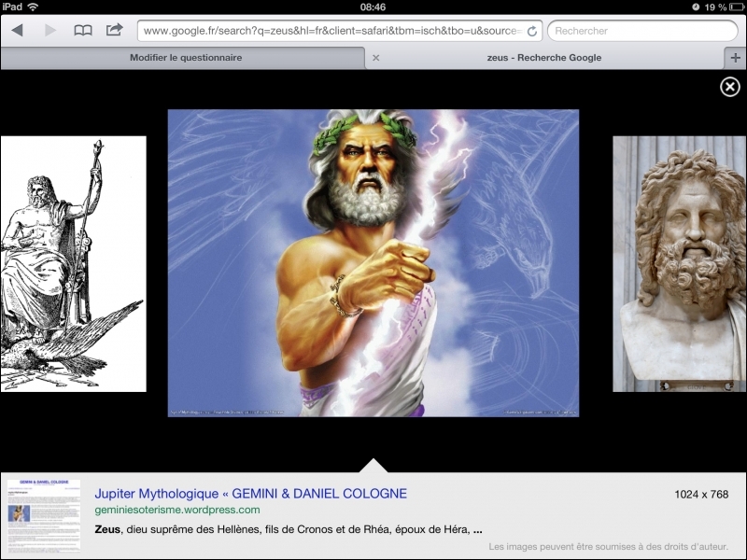
Task: Show the marble bust thumbnail
Action: pyautogui.click(x=679, y=264)
